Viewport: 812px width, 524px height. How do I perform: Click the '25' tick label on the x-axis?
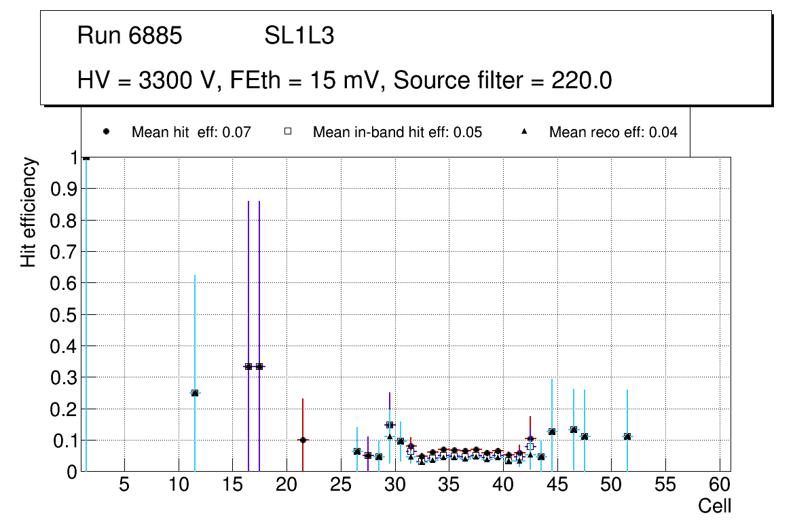coord(341,485)
